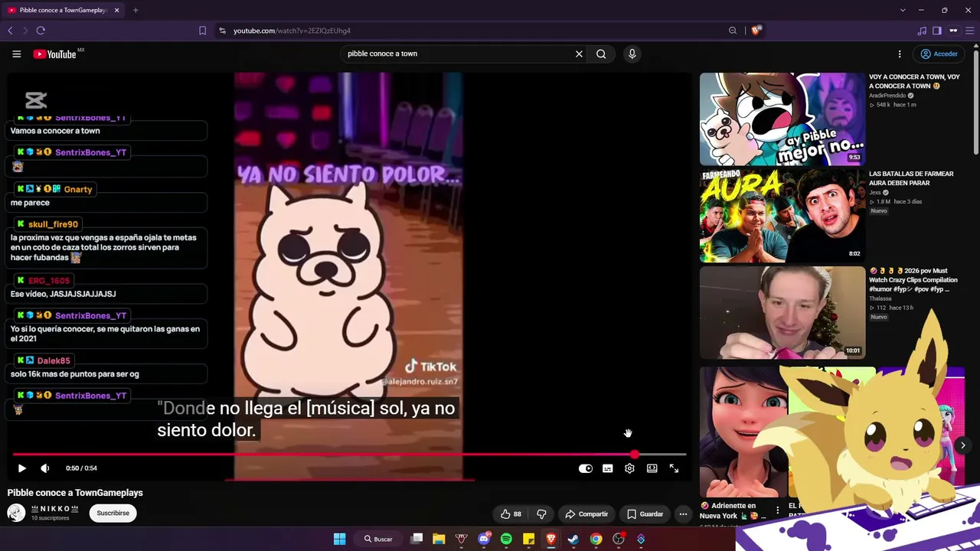
Task: Open the 'ay Pibble mejor no' video thumbnail
Action: pyautogui.click(x=782, y=119)
